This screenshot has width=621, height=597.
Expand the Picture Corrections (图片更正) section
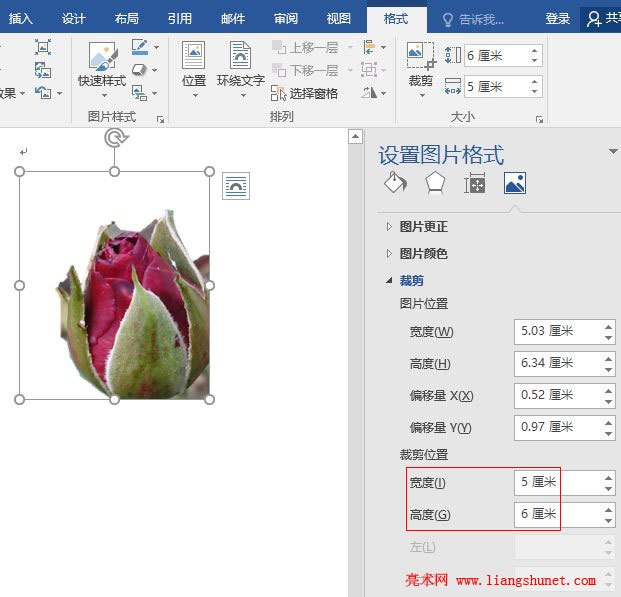coord(423,227)
